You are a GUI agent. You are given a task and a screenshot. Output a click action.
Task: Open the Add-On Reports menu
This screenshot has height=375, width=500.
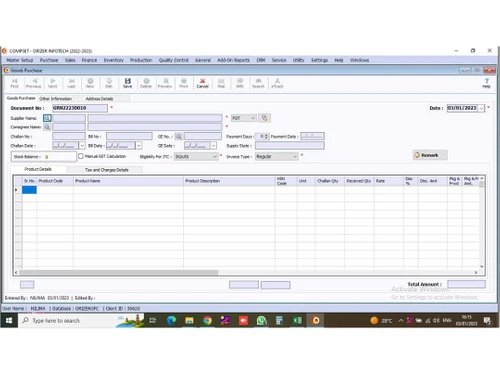(233, 60)
